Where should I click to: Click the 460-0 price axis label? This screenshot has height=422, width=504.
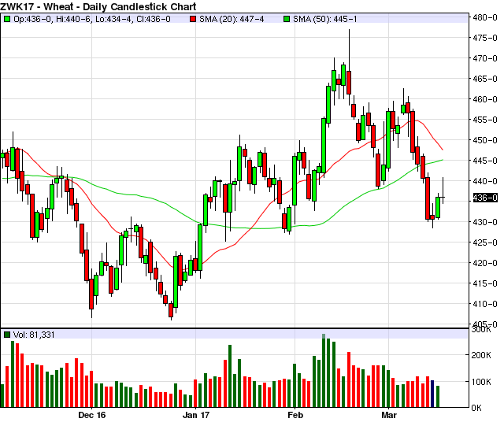click(485, 99)
